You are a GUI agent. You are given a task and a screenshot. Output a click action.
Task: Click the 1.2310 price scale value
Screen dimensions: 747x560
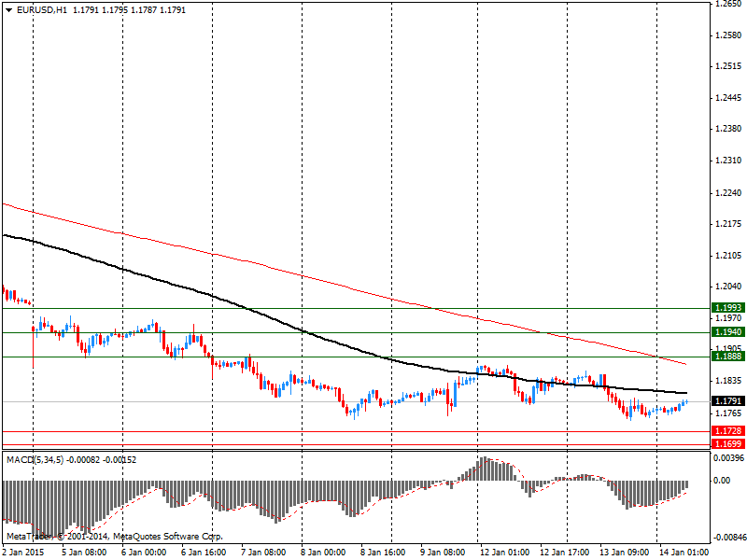pos(728,161)
